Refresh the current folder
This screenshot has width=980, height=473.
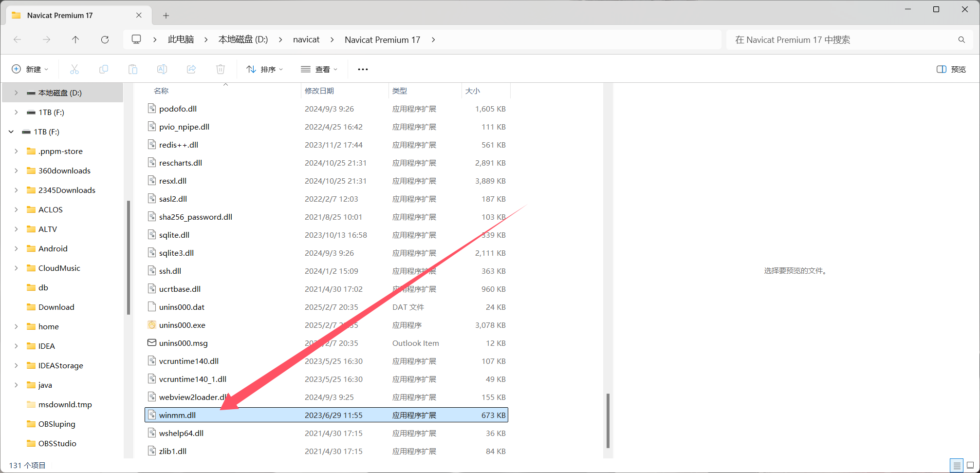105,39
